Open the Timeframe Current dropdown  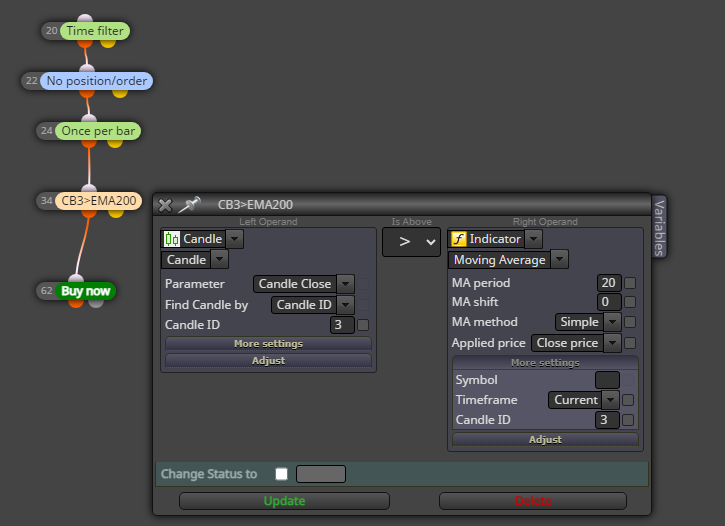point(610,400)
